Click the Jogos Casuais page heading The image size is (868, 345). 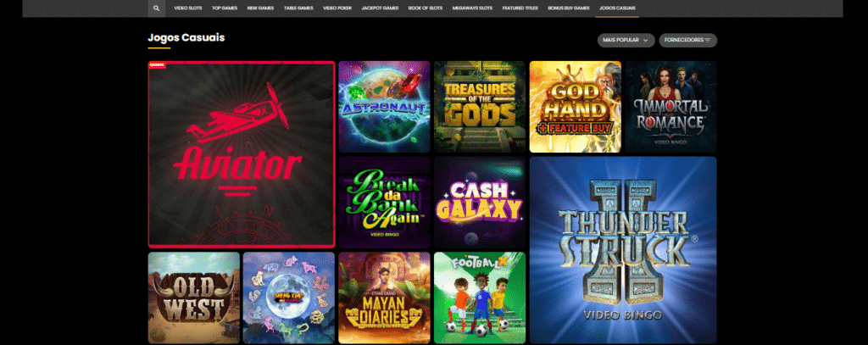click(186, 37)
